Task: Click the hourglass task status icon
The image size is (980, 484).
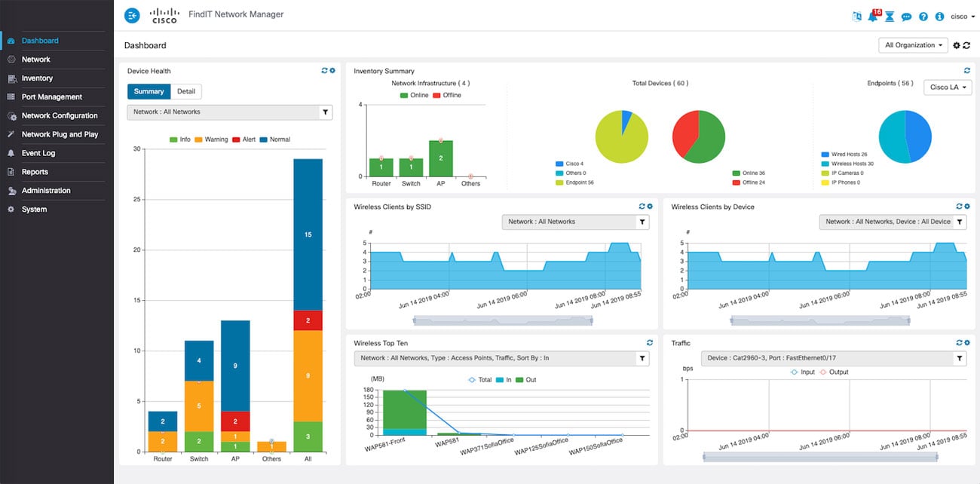Action: click(890, 17)
